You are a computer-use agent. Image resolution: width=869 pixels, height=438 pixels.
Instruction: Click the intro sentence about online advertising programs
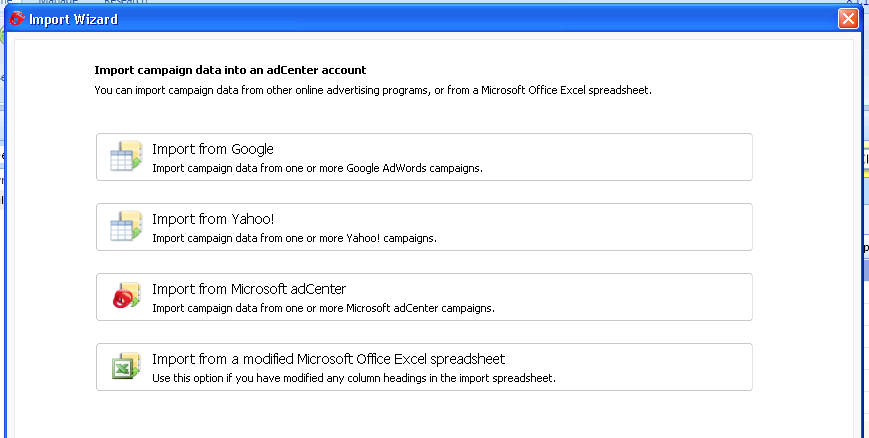coord(373,90)
